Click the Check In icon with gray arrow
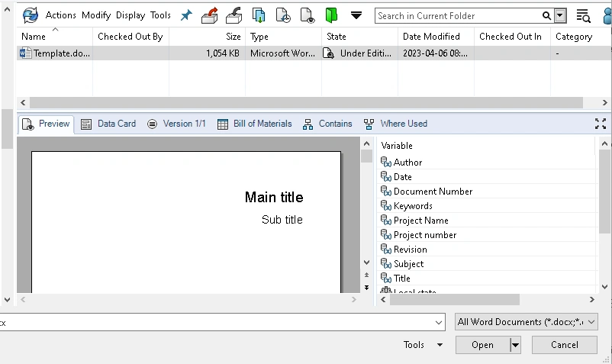Viewport: 612px width, 364px height. click(x=234, y=15)
